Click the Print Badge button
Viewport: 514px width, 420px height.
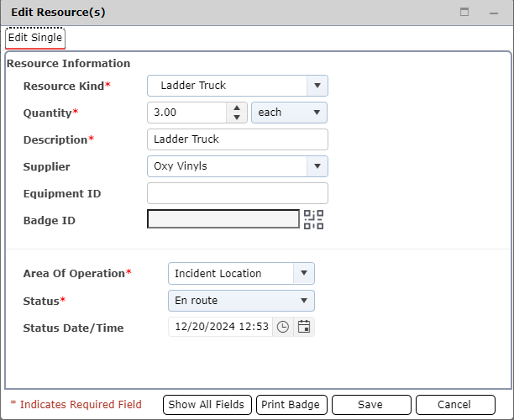pos(291,405)
